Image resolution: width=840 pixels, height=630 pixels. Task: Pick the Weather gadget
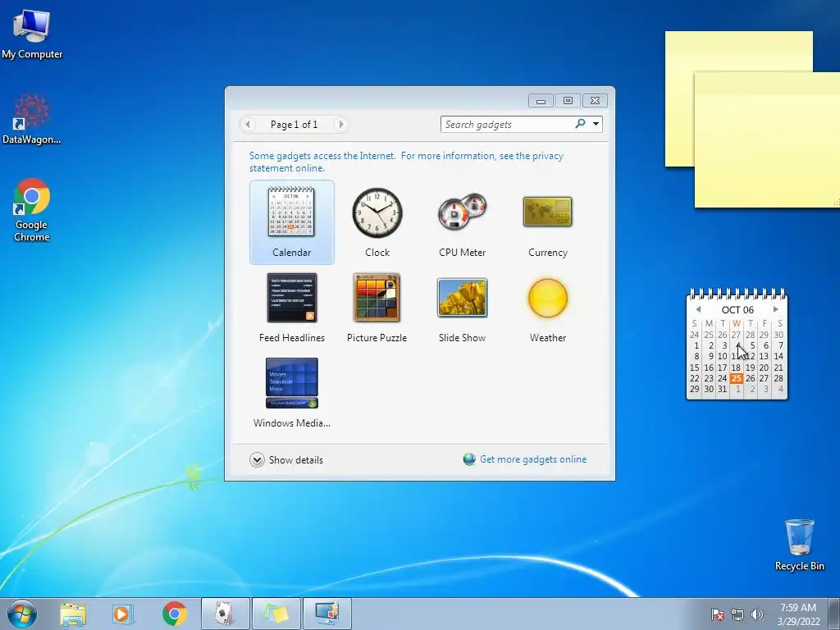(547, 308)
